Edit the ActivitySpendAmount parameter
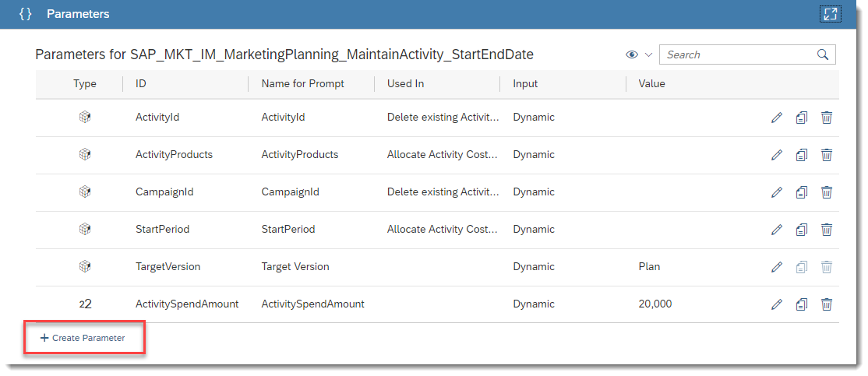 pos(777,304)
